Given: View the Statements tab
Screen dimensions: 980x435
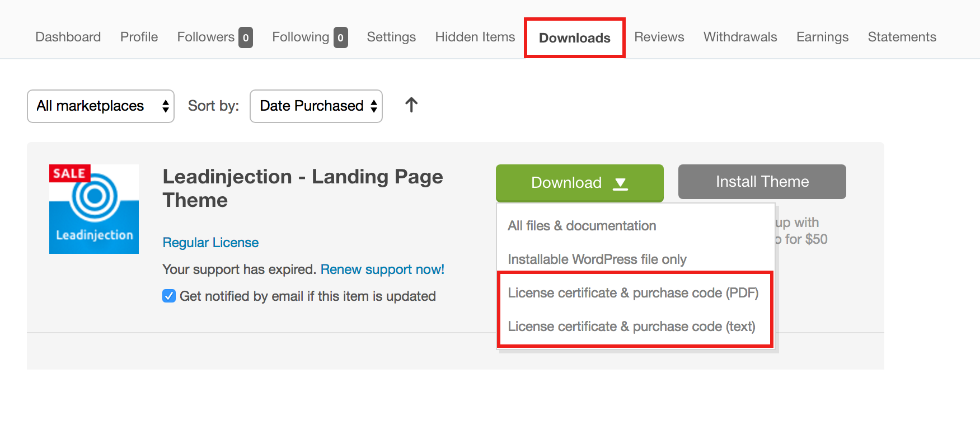Looking at the screenshot, I should (x=902, y=37).
